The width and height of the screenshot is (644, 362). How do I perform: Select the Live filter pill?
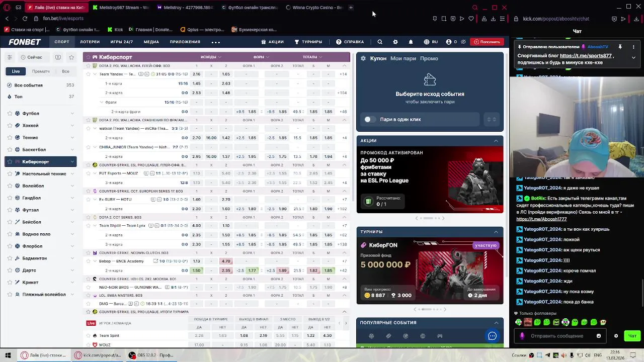[16, 71]
